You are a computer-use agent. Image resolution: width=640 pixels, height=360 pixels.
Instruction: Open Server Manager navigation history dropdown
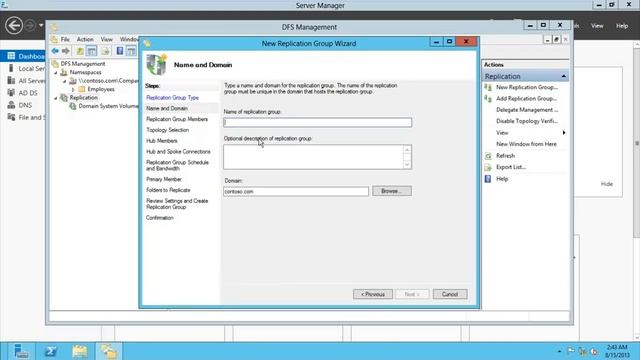(x=41, y=25)
